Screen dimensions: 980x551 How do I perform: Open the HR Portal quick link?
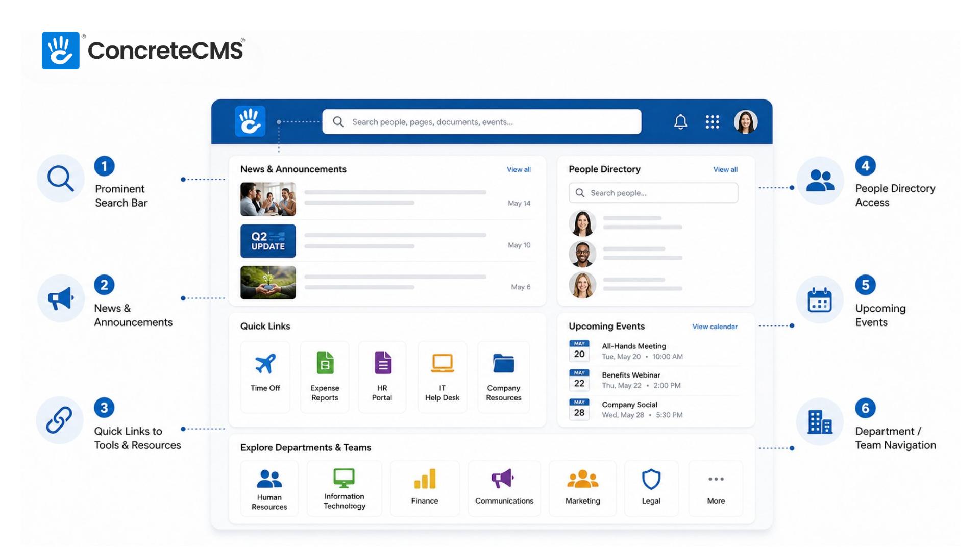click(382, 377)
